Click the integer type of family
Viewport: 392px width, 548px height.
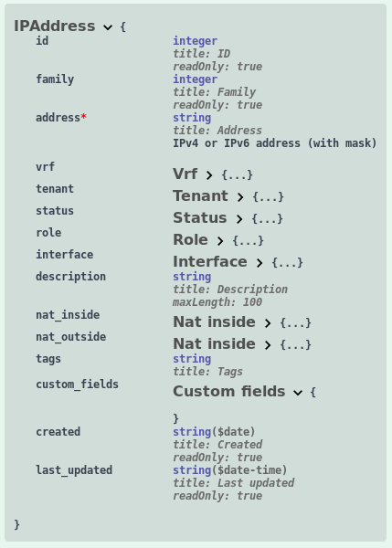point(196,79)
